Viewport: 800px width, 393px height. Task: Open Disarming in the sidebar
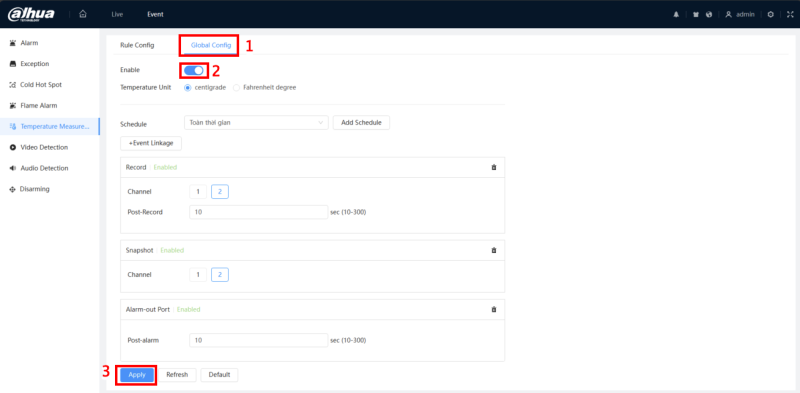coord(49,189)
